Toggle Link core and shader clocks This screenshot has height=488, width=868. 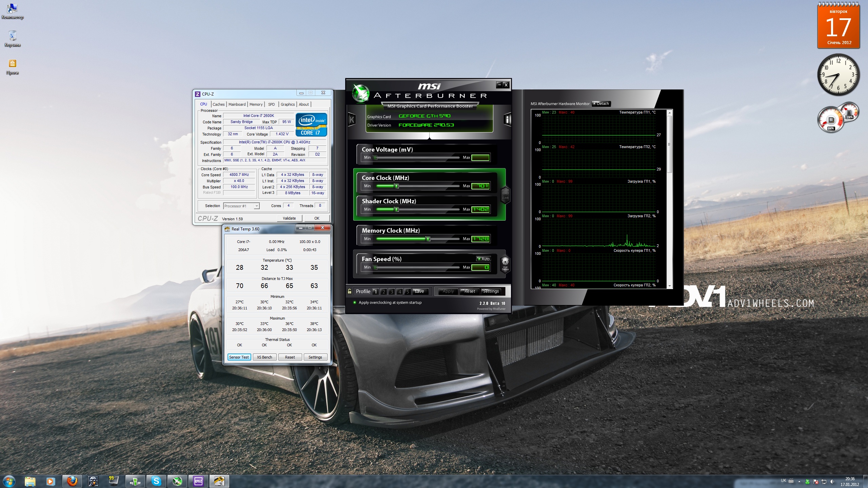tap(505, 195)
